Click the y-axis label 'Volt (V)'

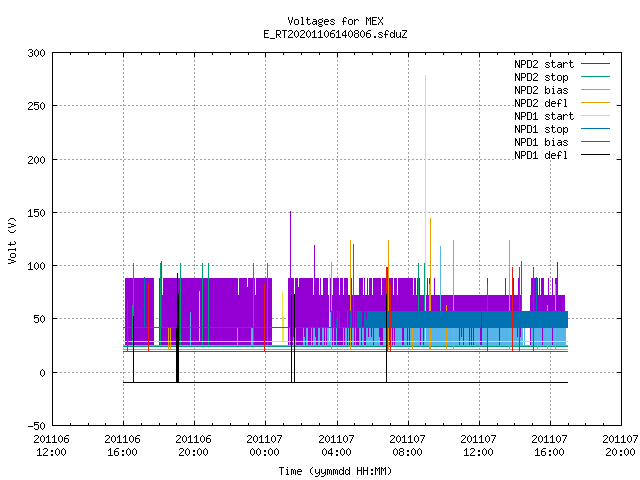pyautogui.click(x=12, y=240)
